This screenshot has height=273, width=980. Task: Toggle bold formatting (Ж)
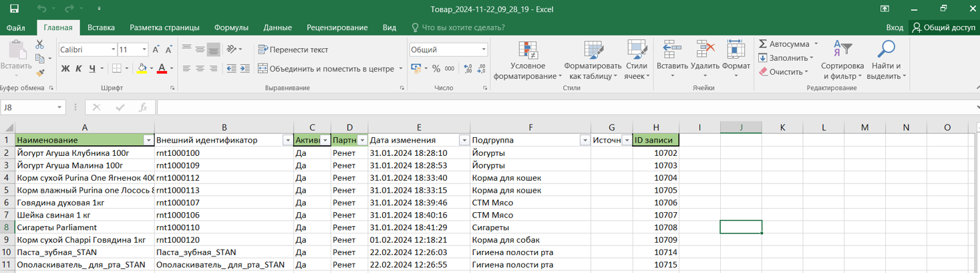(65, 69)
